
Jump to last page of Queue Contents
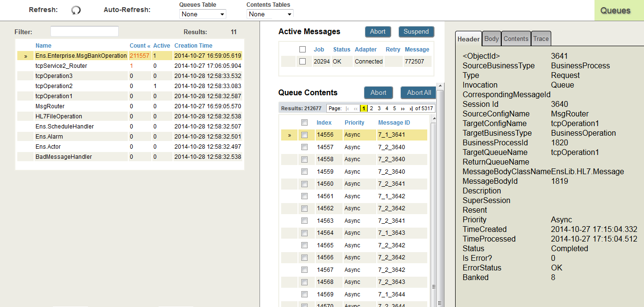(411, 109)
